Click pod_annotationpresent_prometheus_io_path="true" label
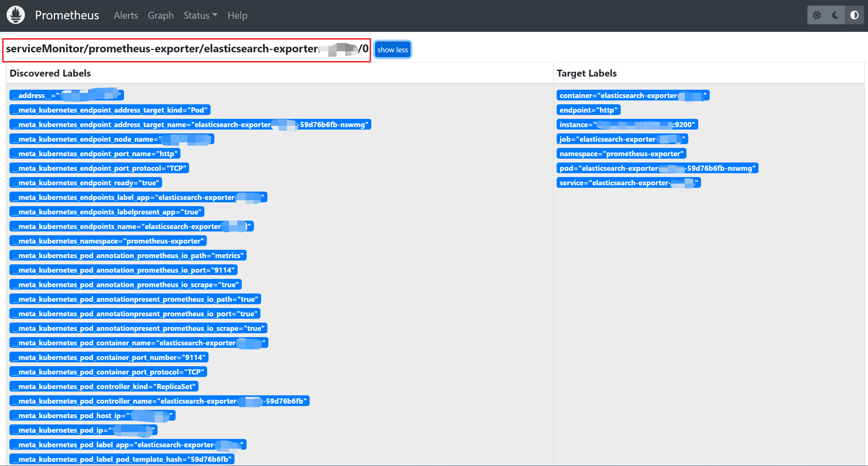 click(x=135, y=299)
